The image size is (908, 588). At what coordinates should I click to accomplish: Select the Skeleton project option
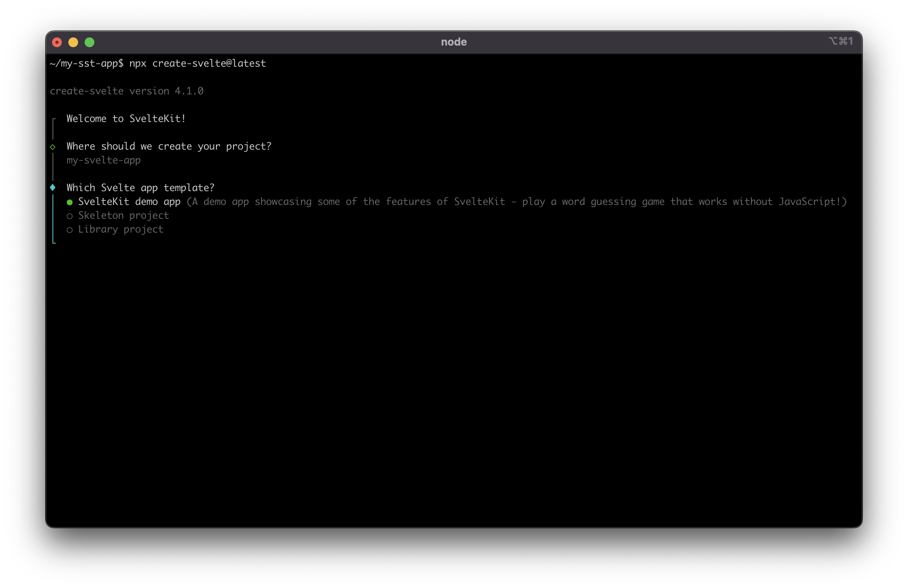pyautogui.click(x=123, y=216)
